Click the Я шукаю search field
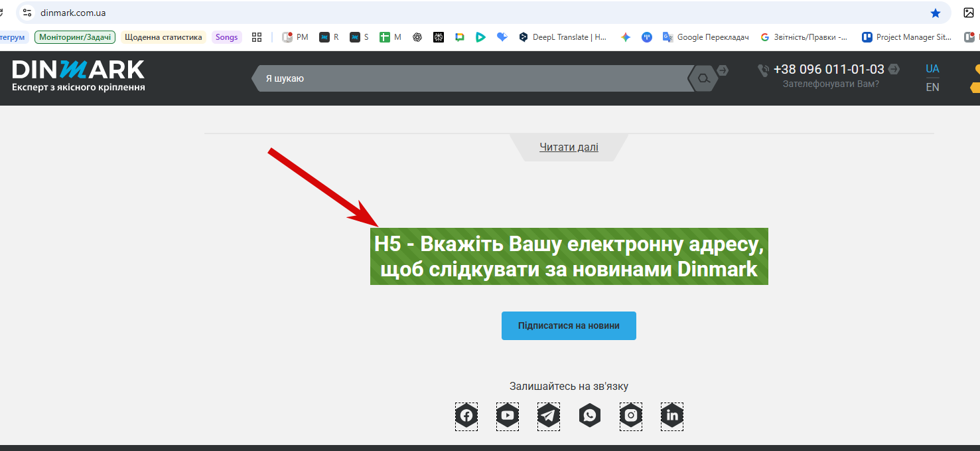 pyautogui.click(x=471, y=78)
